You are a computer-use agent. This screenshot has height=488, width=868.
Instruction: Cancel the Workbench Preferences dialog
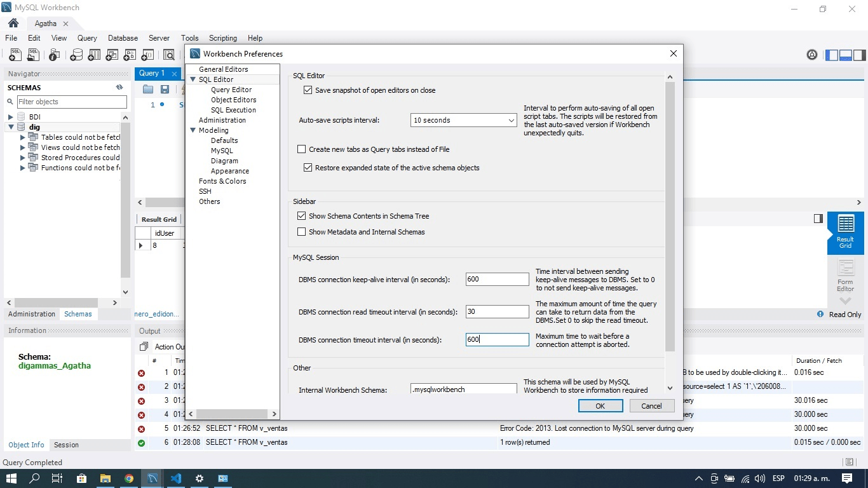pos(652,405)
